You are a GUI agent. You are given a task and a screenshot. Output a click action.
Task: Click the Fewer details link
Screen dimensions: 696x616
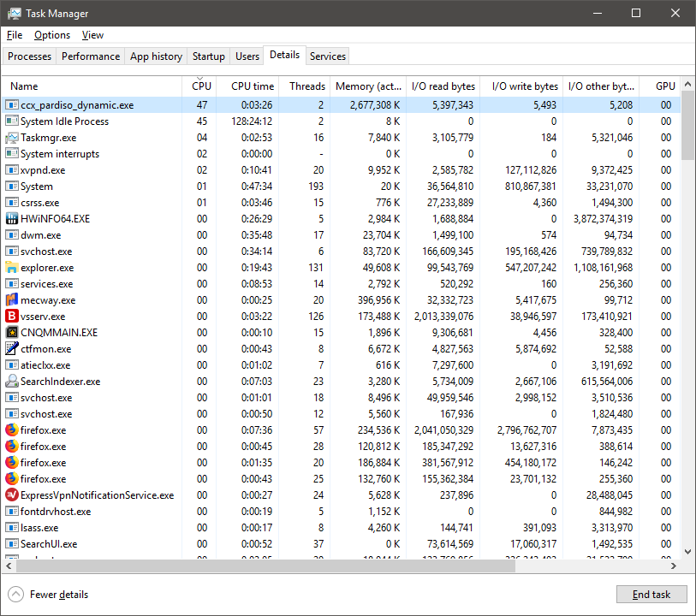click(x=59, y=595)
